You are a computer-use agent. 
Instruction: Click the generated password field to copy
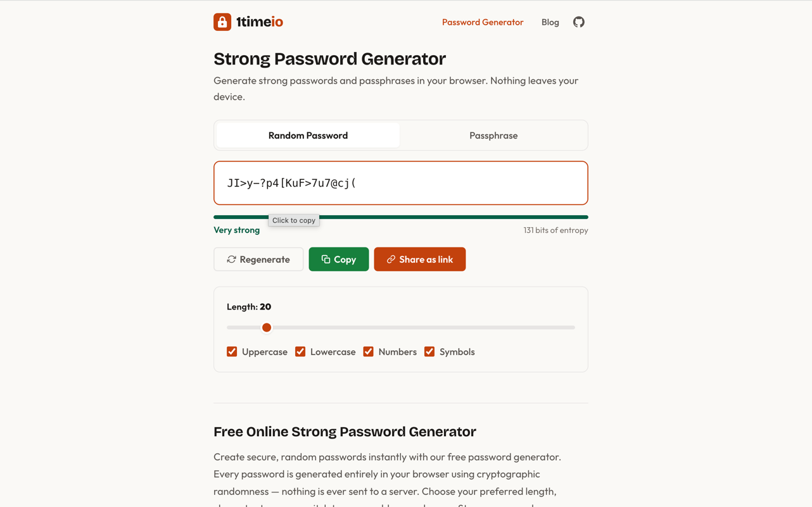pos(400,183)
